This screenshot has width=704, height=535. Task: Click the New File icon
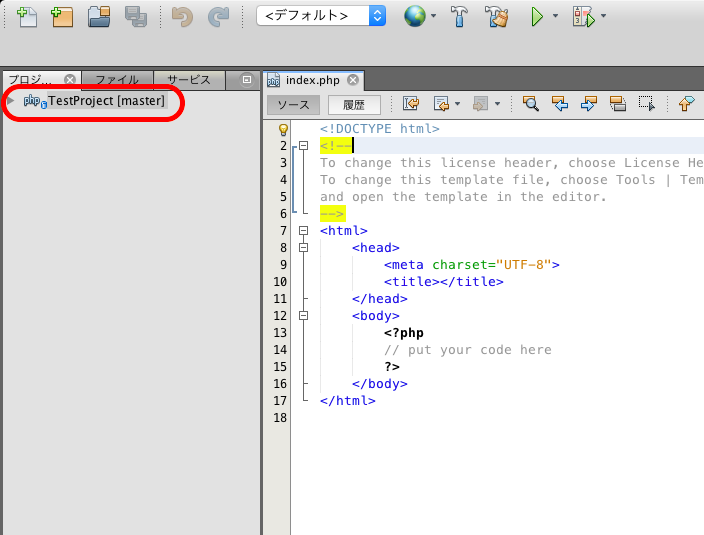(x=26, y=17)
